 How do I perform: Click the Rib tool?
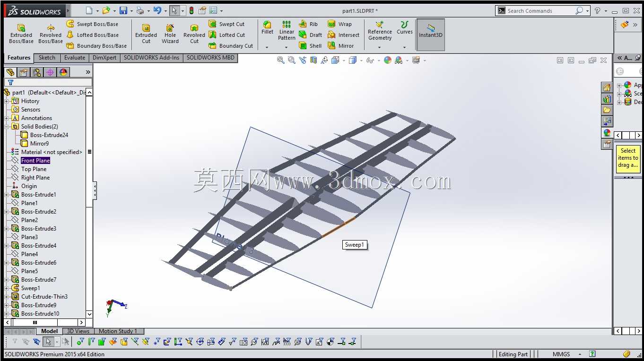coord(308,24)
